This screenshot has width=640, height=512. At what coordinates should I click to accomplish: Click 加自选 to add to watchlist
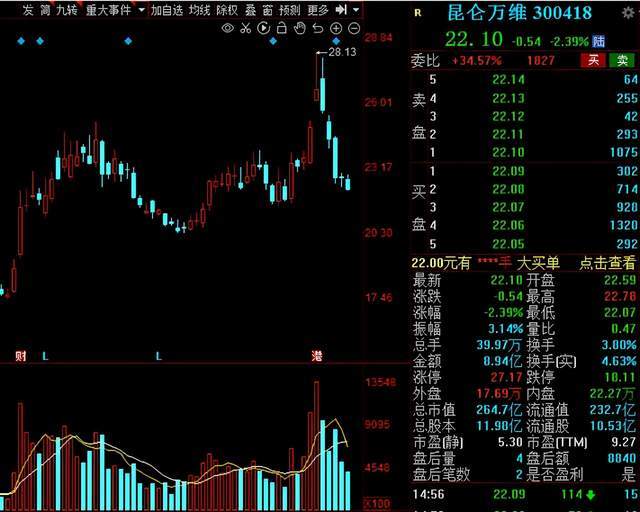pos(167,10)
